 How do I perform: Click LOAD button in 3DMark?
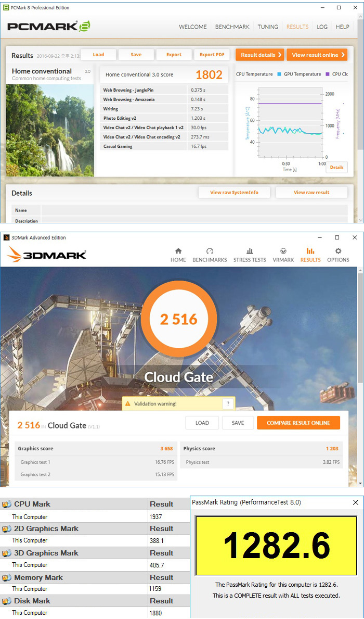pos(202,423)
